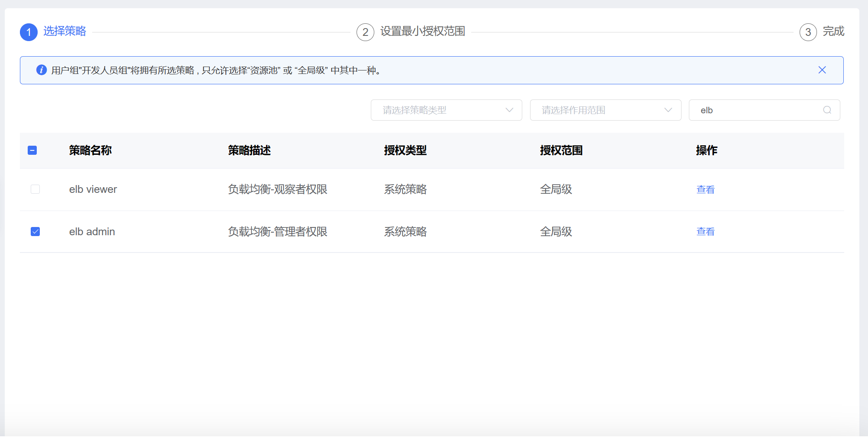Focus the search field containing elb
This screenshot has width=868, height=438.
click(764, 110)
